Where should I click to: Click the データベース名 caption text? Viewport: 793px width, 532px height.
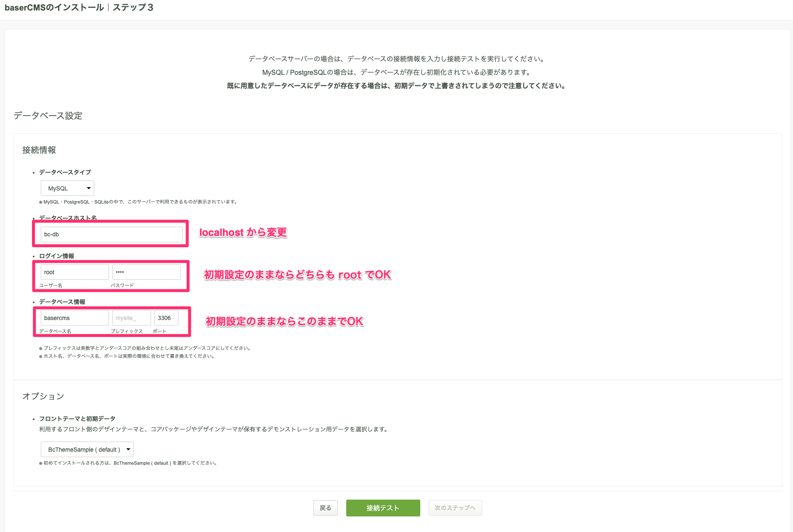pos(55,331)
